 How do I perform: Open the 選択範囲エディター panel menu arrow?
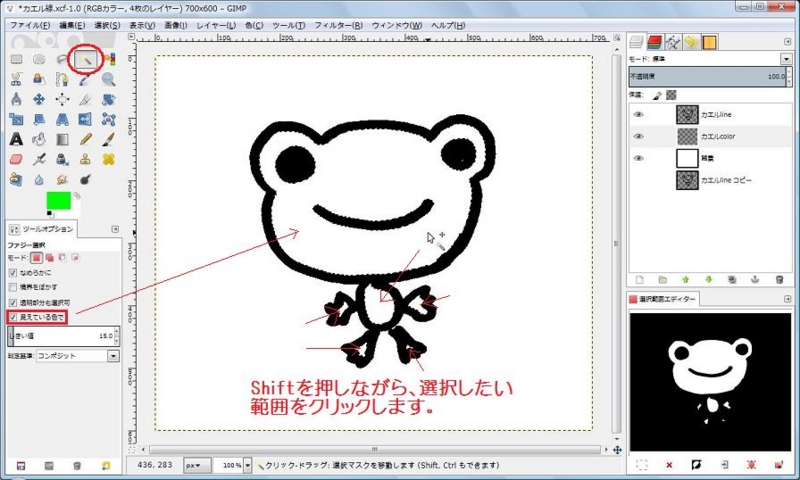click(x=787, y=299)
